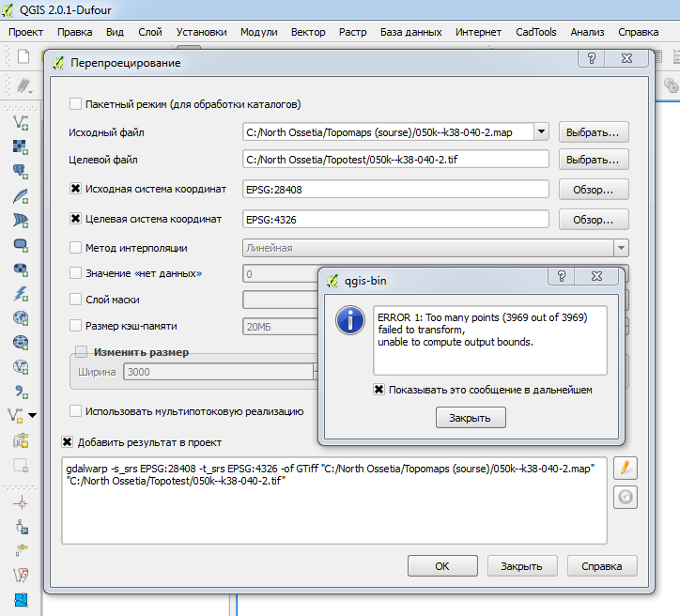
Task: Click the question mark help icon in qgis-bin titlebar
Action: 561,276
